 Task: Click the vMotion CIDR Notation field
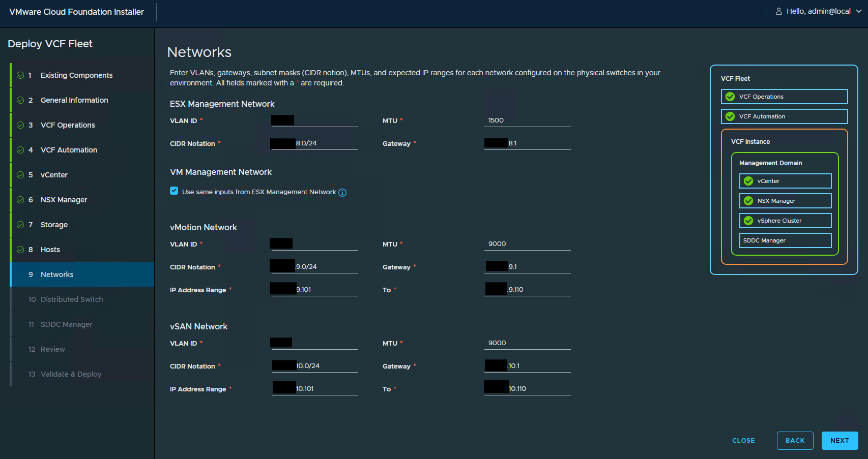pos(315,267)
